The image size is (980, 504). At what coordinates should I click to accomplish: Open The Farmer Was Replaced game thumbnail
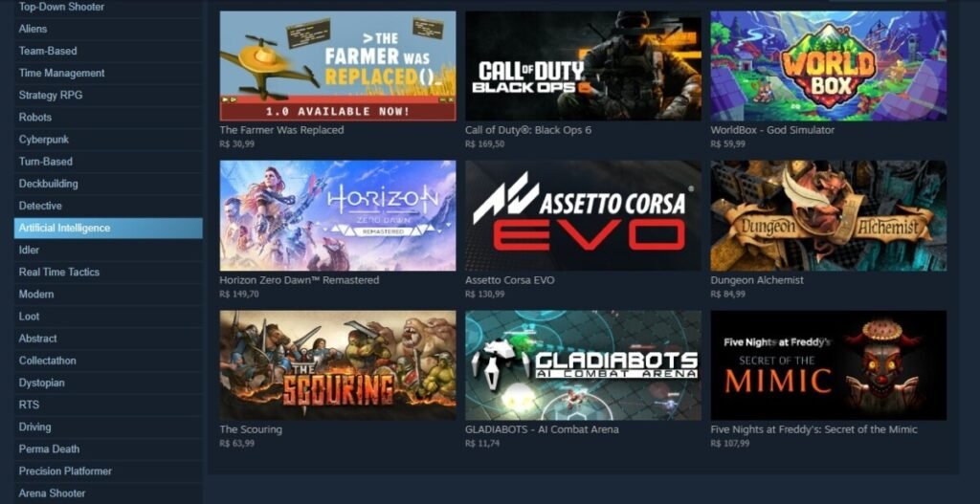point(338,66)
